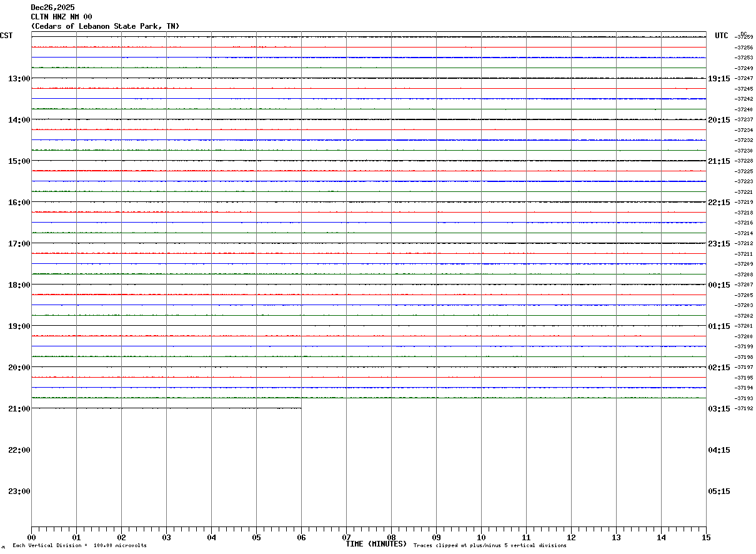Click the '20:15' UTC time label
The height and width of the screenshot is (554, 756).
coord(719,120)
